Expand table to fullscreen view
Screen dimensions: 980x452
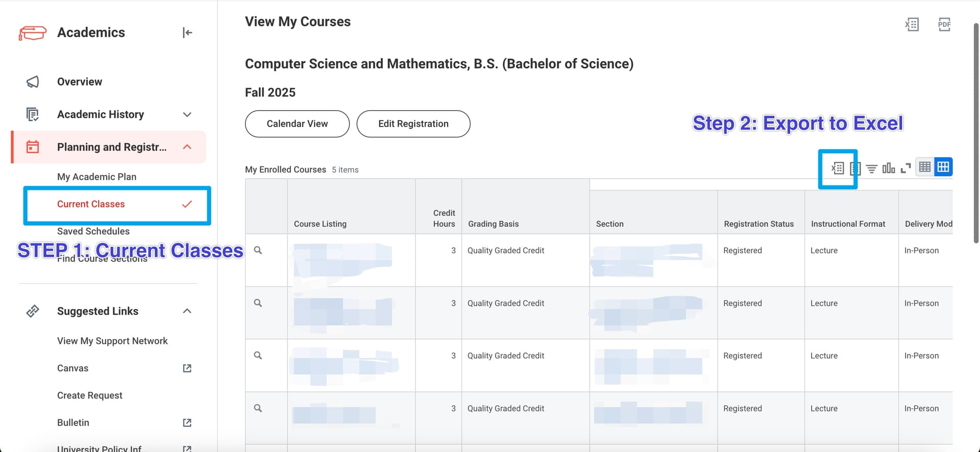(x=906, y=168)
